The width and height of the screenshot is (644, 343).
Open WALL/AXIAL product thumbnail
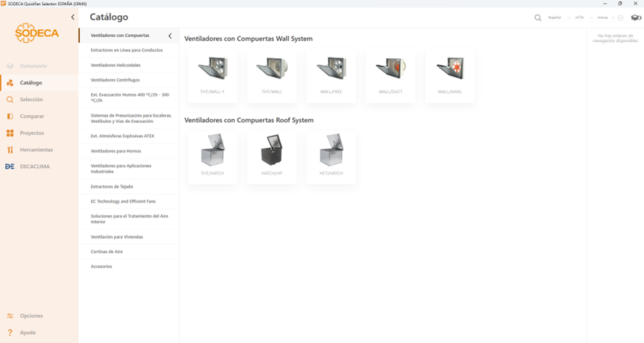pyautogui.click(x=450, y=76)
